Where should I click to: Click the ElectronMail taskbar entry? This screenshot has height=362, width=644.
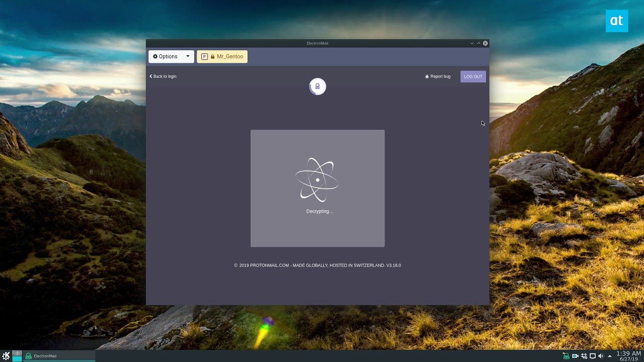pyautogui.click(x=59, y=356)
